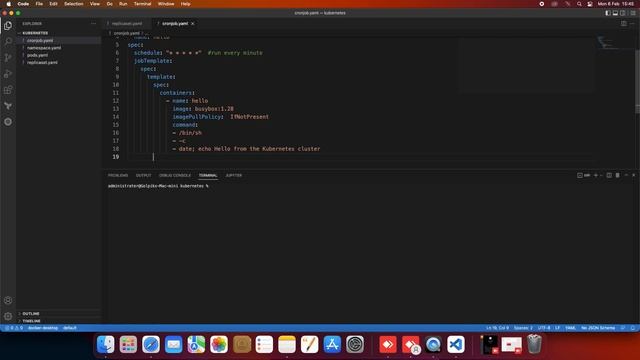
Task: Switch to PROBLEMS panel tab
Action: (x=118, y=175)
